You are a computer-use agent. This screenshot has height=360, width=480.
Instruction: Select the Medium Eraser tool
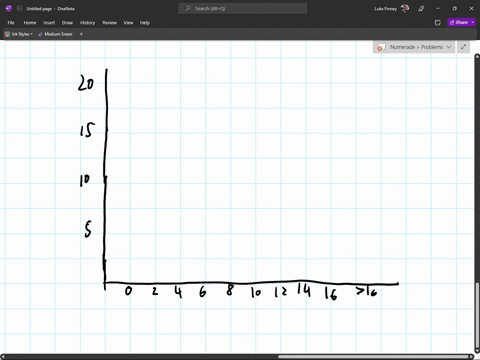pos(55,34)
